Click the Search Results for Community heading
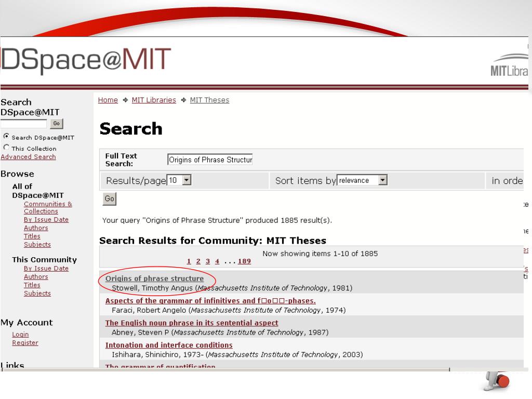 212,241
